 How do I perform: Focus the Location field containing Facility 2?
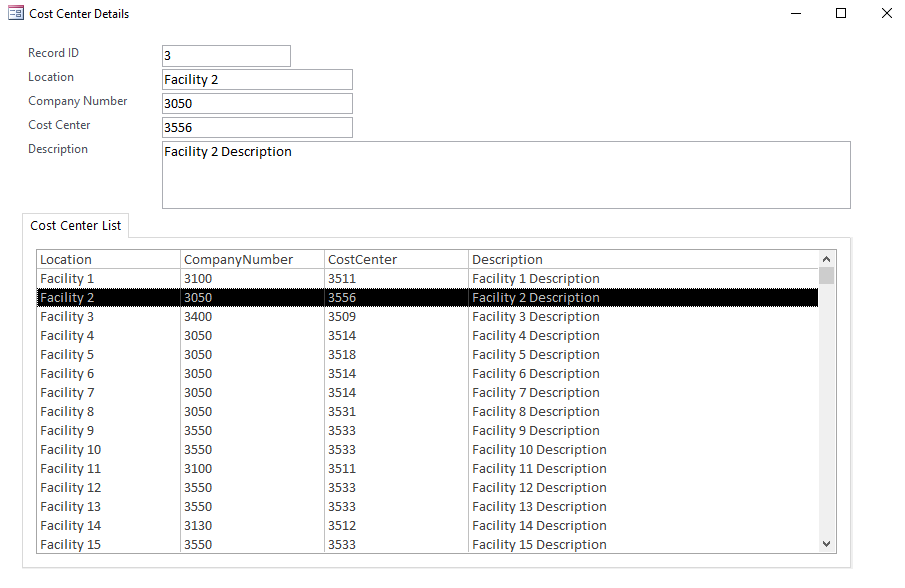pyautogui.click(x=257, y=80)
